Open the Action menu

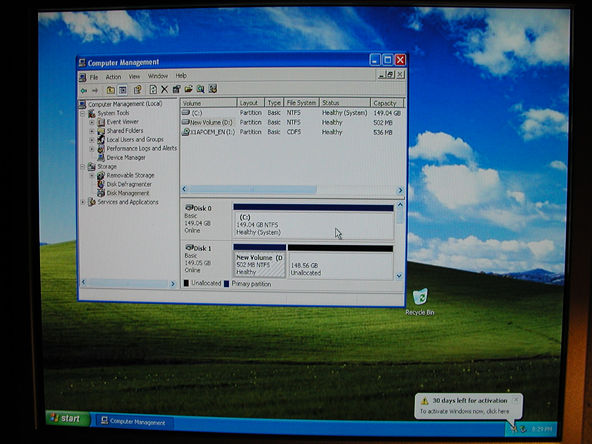113,77
